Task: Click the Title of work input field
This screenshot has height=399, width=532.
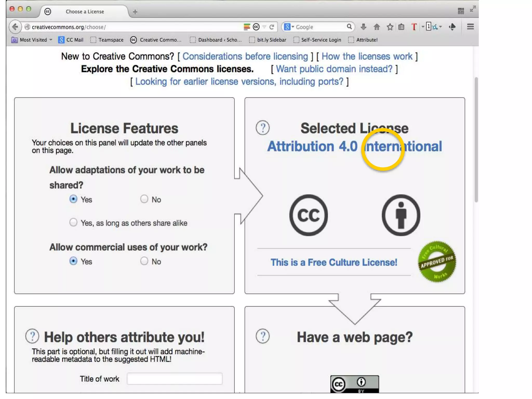Action: click(175, 379)
